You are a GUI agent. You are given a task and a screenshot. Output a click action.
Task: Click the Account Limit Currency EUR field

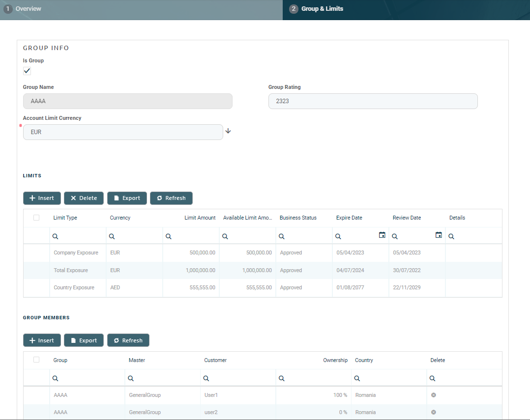(123, 132)
